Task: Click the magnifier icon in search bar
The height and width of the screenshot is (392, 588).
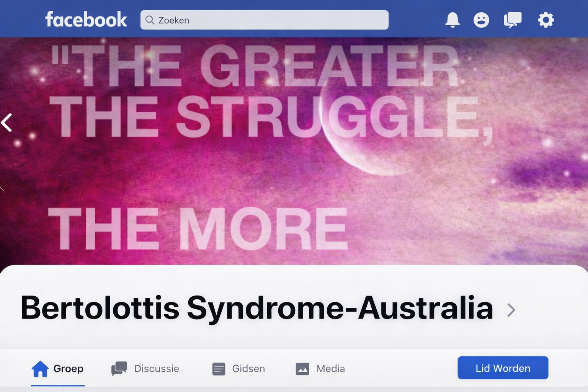Action: pos(150,20)
